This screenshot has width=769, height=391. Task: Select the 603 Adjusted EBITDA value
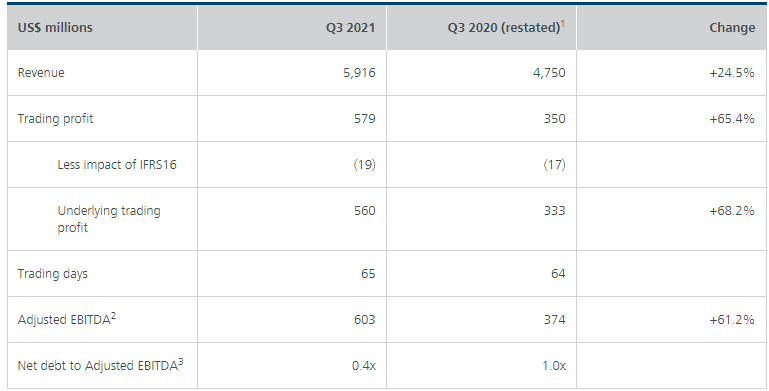tap(364, 320)
